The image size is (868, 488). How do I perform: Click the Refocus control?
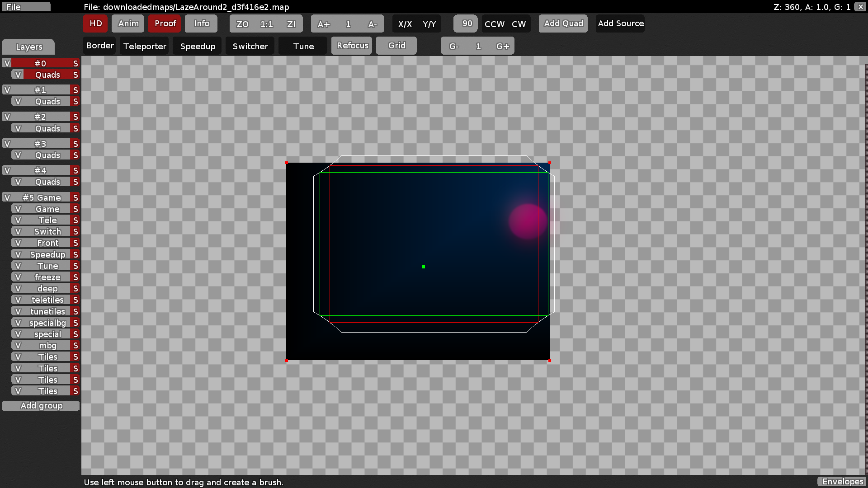[x=351, y=45]
